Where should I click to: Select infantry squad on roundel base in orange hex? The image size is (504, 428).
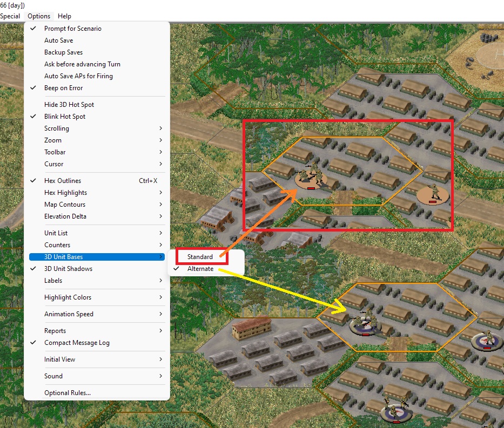[x=365, y=323]
